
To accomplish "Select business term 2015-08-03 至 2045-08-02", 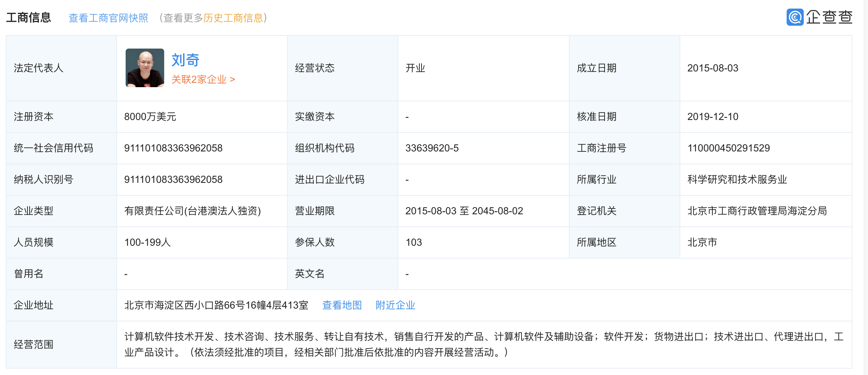I will pyautogui.click(x=464, y=211).
